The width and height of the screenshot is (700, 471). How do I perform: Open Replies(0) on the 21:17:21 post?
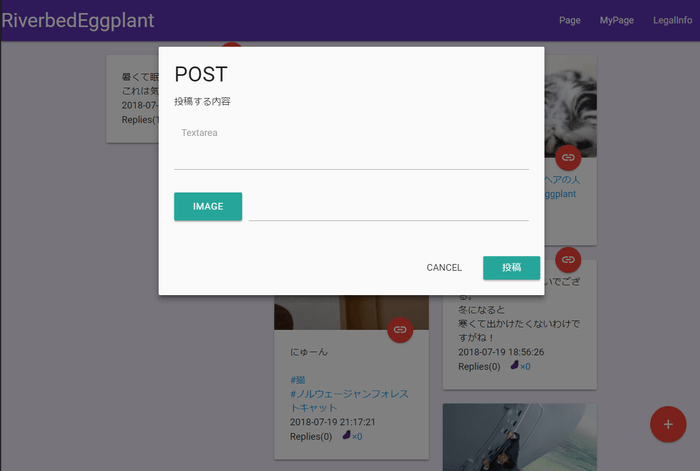(x=311, y=436)
